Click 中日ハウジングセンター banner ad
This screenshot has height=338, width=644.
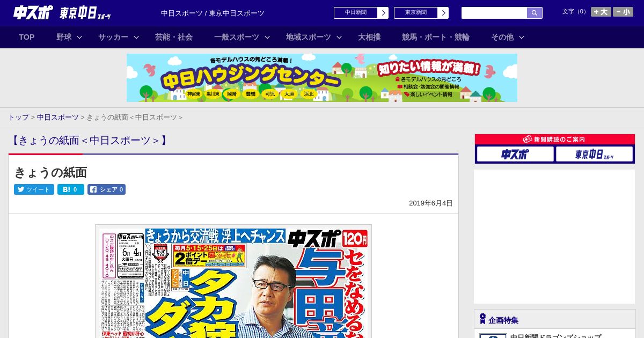coord(322,78)
